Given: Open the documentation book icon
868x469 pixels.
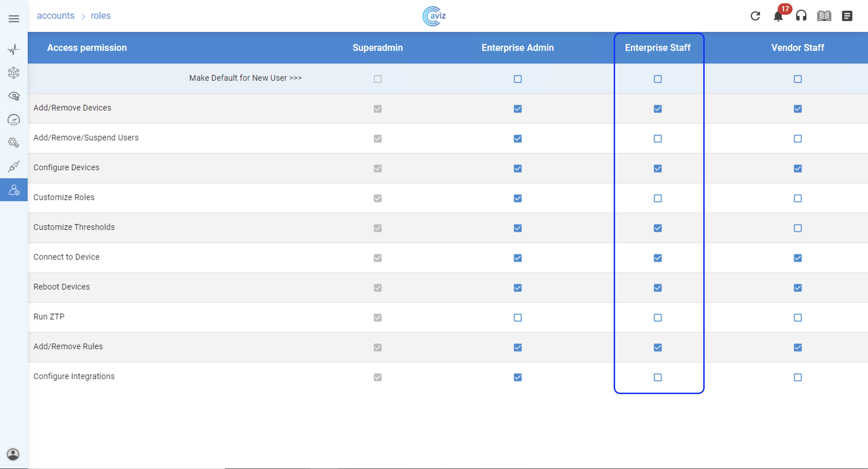Looking at the screenshot, I should (x=824, y=16).
